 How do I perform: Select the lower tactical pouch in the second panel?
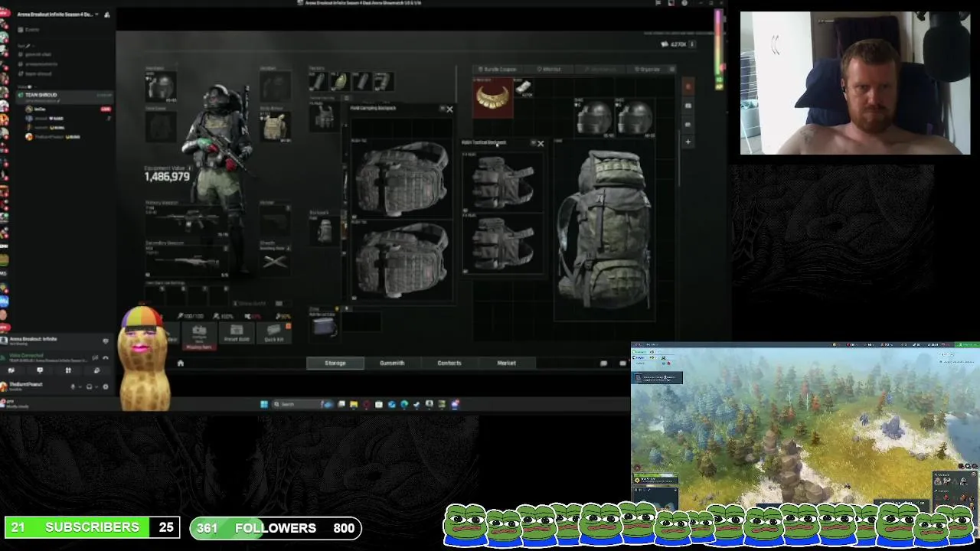502,243
